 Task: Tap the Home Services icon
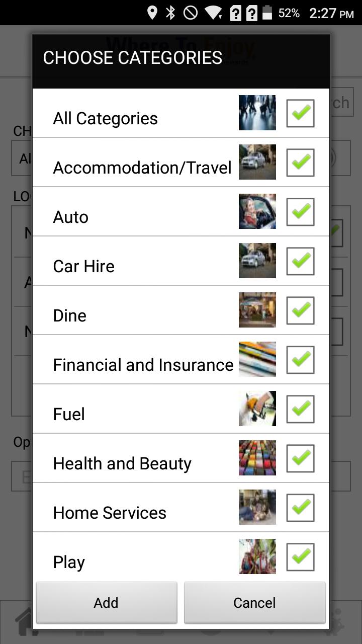257,507
